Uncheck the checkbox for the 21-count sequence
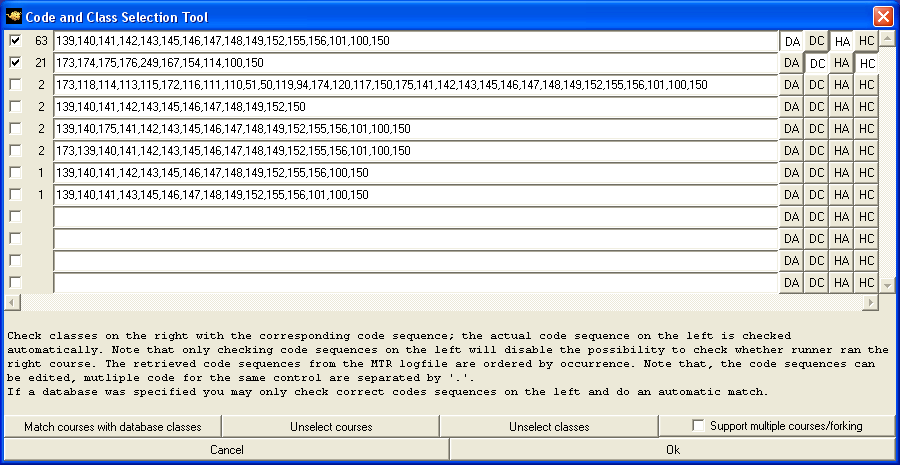This screenshot has height=465, width=900. pos(14,63)
